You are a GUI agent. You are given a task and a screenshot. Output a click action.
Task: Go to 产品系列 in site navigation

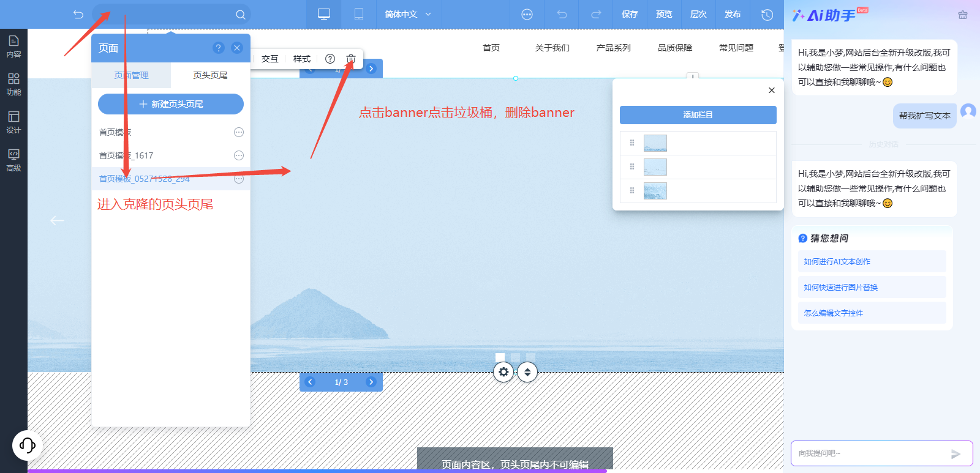[614, 48]
